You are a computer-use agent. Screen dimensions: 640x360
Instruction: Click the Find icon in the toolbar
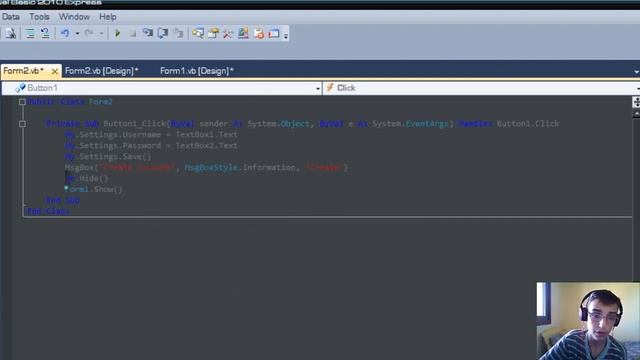tap(11, 33)
